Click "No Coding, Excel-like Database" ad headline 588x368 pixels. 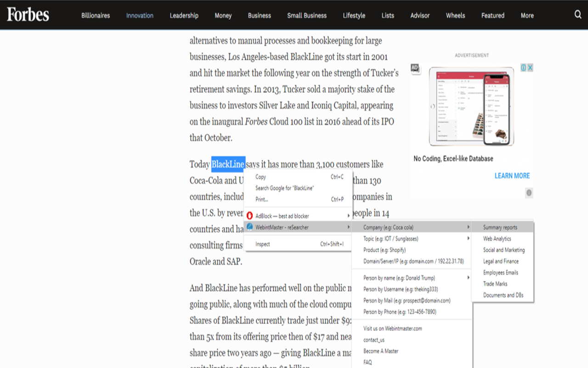[x=453, y=159]
